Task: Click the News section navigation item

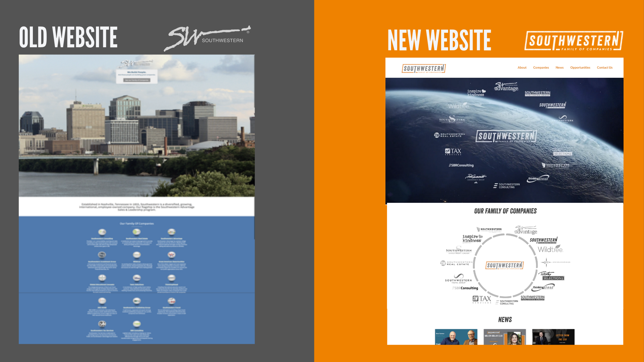Action: [x=559, y=67]
